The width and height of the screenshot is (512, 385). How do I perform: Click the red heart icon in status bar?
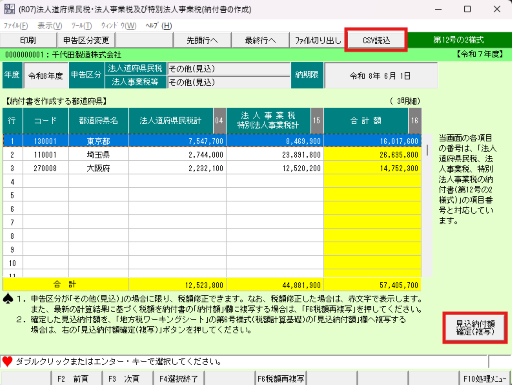(x=7, y=361)
